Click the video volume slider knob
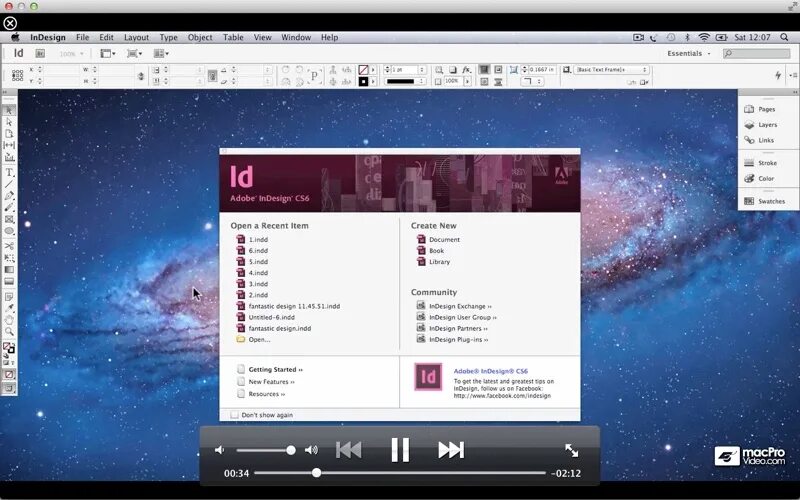The width and height of the screenshot is (800, 500). point(291,450)
